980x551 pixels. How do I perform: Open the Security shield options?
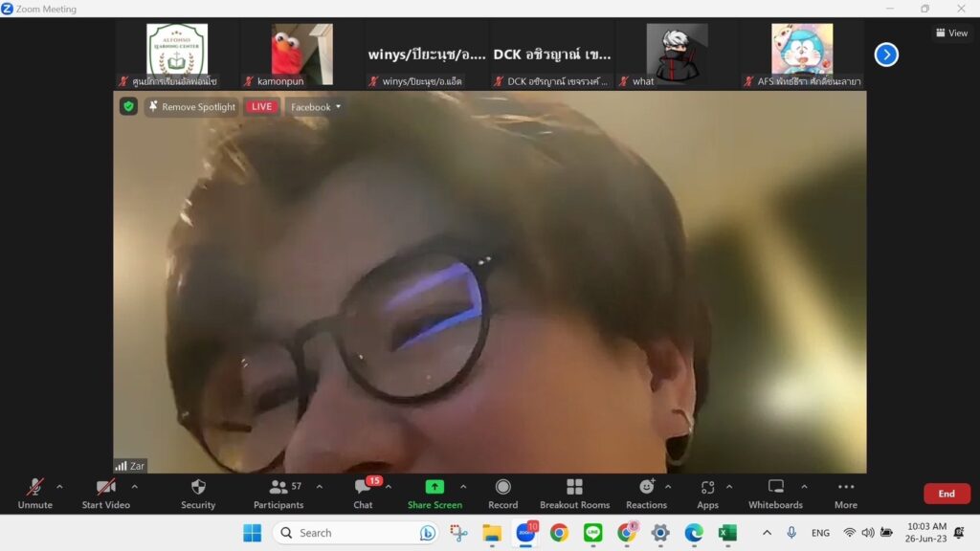(198, 493)
